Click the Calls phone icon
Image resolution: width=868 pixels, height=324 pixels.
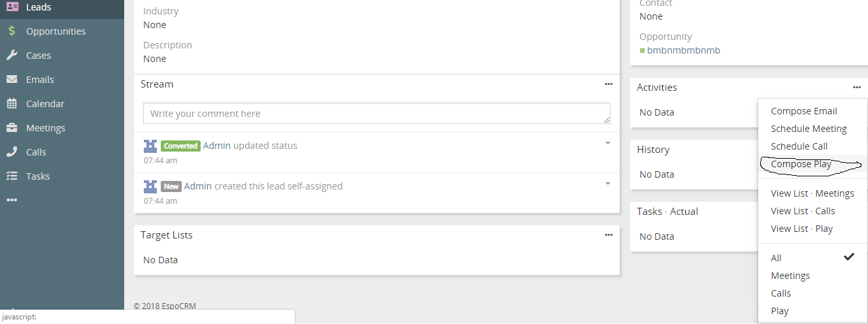(12, 152)
